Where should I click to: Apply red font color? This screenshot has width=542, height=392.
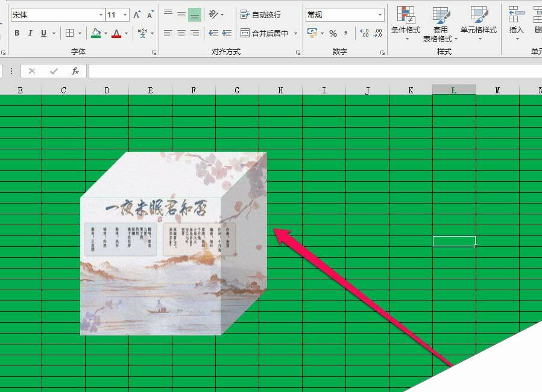(116, 33)
